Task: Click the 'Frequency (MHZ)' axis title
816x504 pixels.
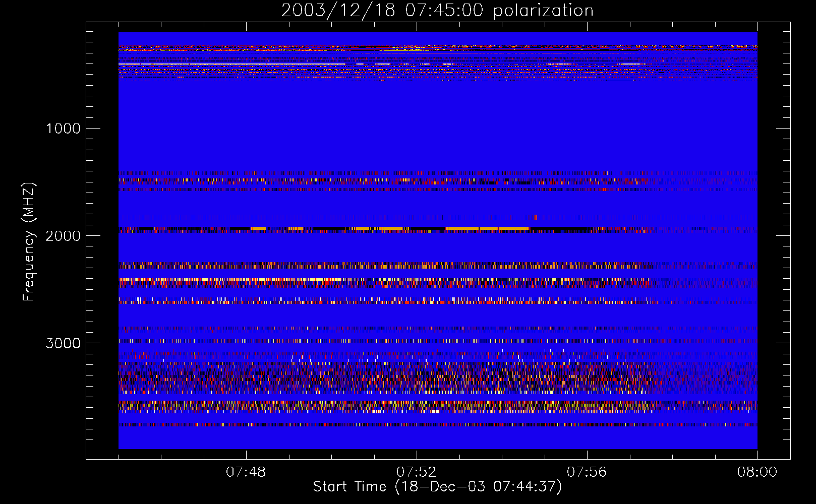Action: tap(29, 242)
